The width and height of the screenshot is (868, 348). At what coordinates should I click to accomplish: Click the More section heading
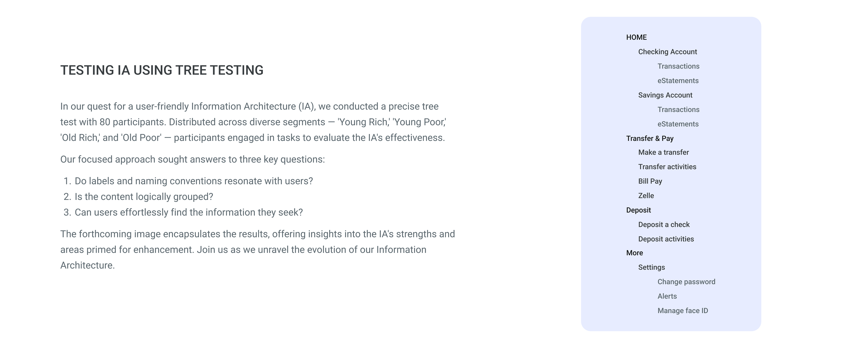[634, 253]
